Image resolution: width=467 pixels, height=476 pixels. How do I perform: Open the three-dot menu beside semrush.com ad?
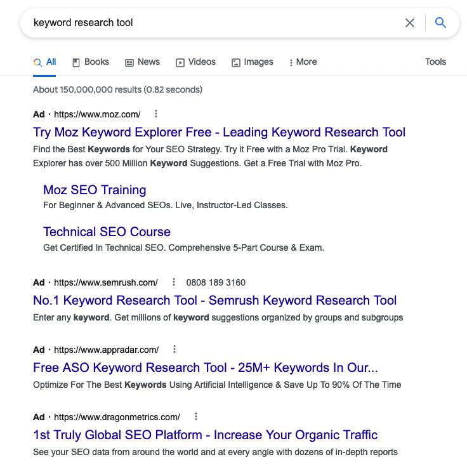click(x=174, y=282)
